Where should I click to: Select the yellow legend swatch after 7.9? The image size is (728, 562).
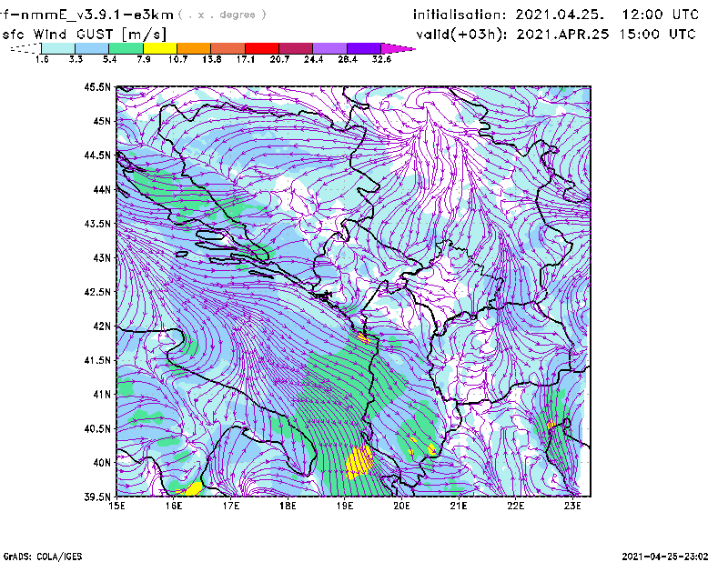click(160, 48)
